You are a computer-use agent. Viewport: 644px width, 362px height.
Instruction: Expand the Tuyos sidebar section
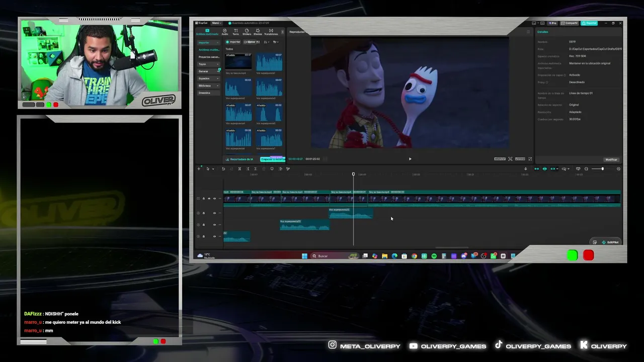point(209,64)
